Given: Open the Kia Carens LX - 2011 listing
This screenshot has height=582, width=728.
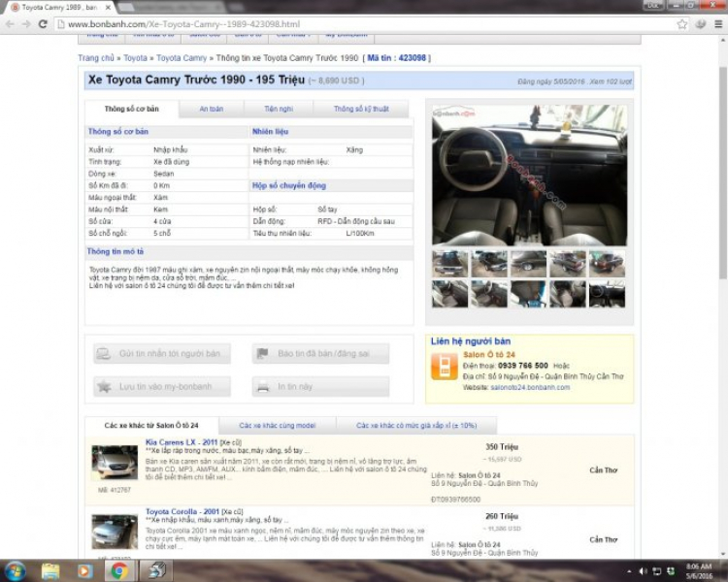Looking at the screenshot, I should 182,442.
